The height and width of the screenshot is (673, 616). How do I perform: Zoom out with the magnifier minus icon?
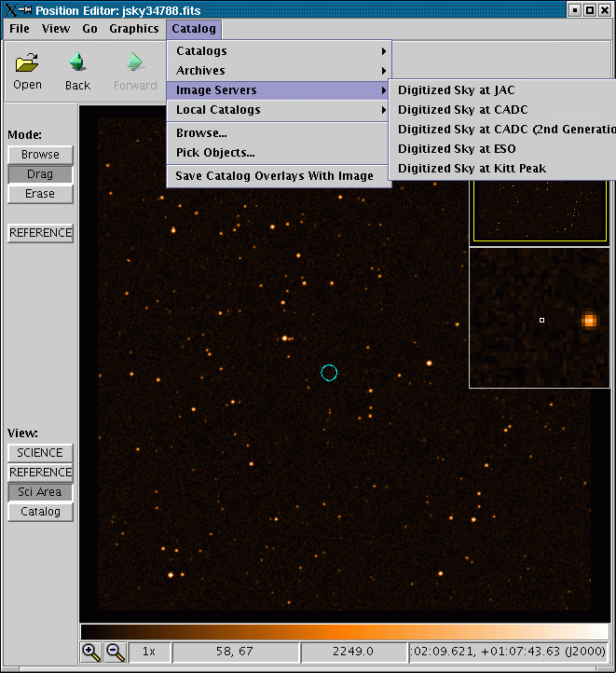pos(116,652)
